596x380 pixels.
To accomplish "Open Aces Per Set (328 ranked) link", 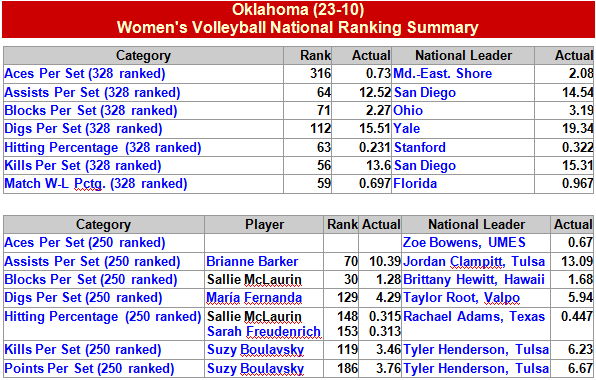I will click(85, 74).
